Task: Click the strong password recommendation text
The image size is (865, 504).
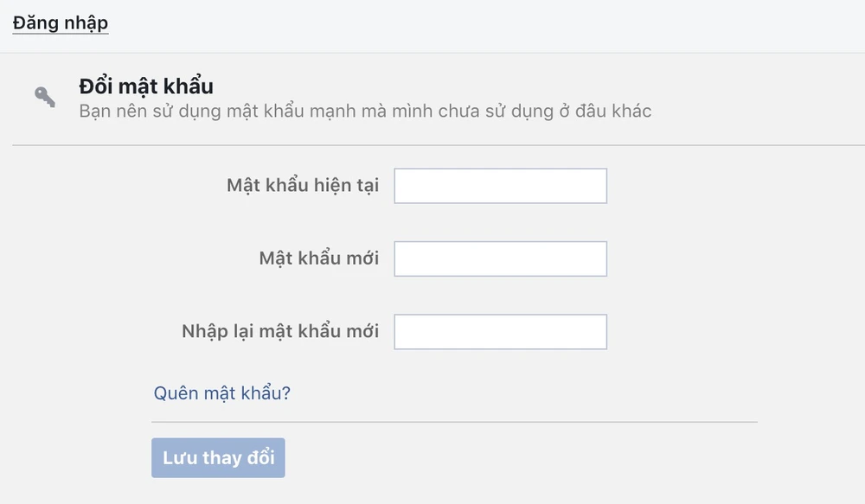Action: (364, 112)
